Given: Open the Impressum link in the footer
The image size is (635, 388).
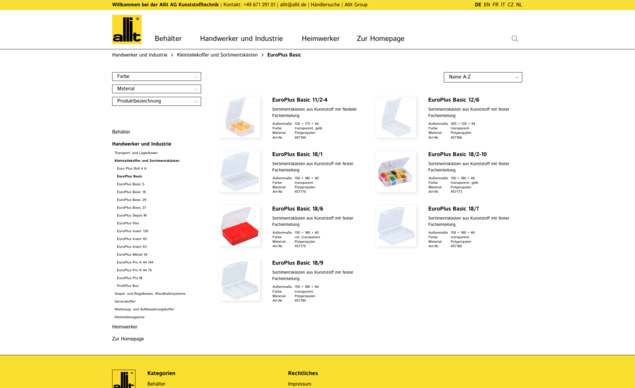Looking at the screenshot, I should click(x=299, y=384).
